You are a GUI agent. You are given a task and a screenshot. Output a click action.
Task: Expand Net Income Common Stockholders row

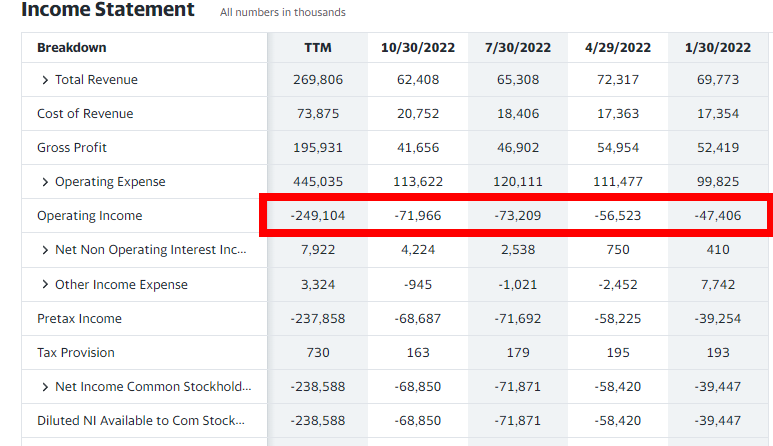click(x=45, y=387)
